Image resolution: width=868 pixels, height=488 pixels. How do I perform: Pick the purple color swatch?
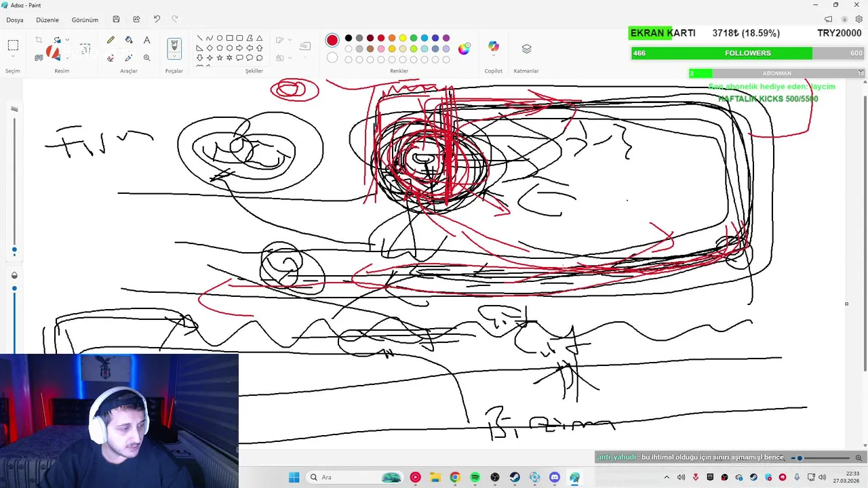coord(446,38)
